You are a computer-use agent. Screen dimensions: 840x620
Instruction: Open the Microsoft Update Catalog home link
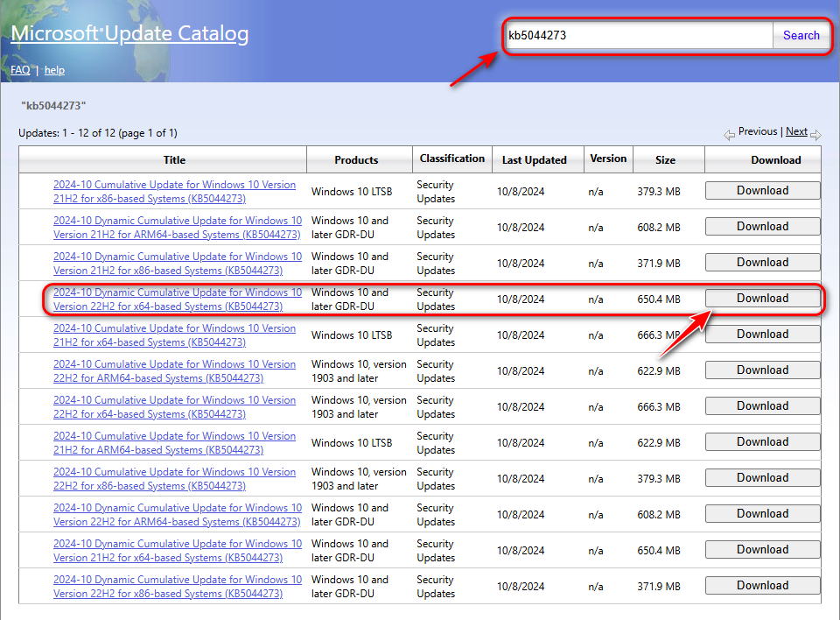pos(129,34)
